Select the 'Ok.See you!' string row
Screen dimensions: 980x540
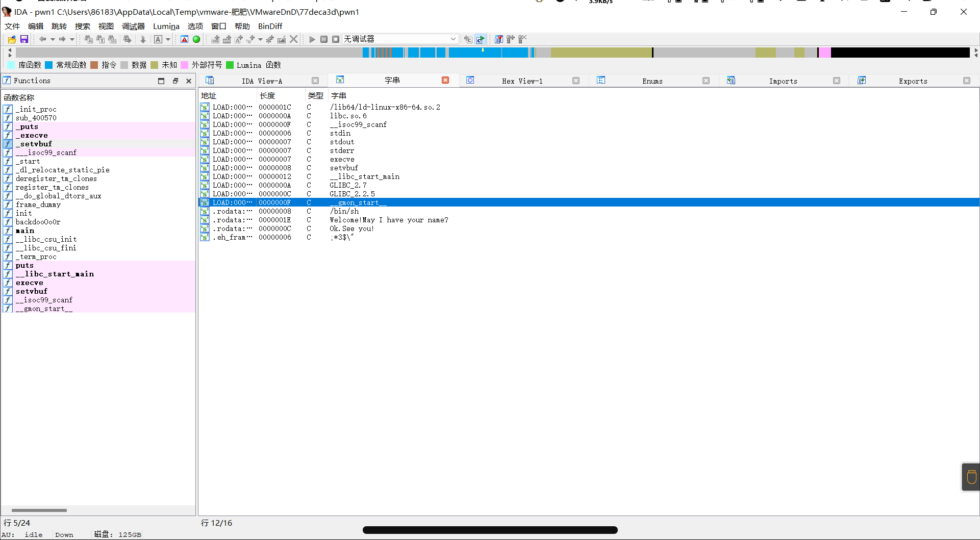pyautogui.click(x=589, y=228)
